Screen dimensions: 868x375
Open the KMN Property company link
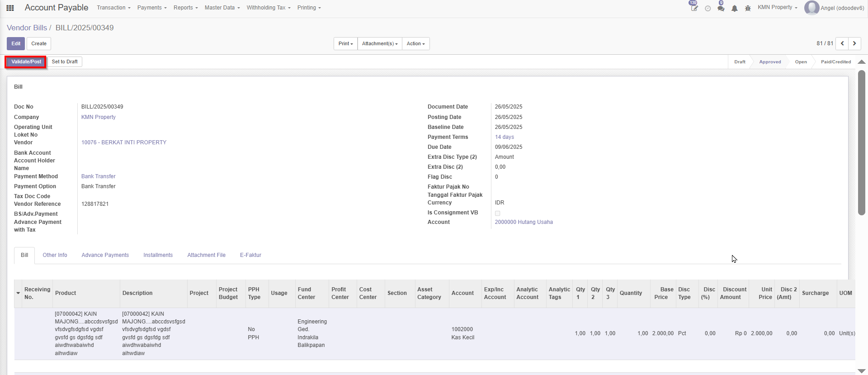[98, 117]
